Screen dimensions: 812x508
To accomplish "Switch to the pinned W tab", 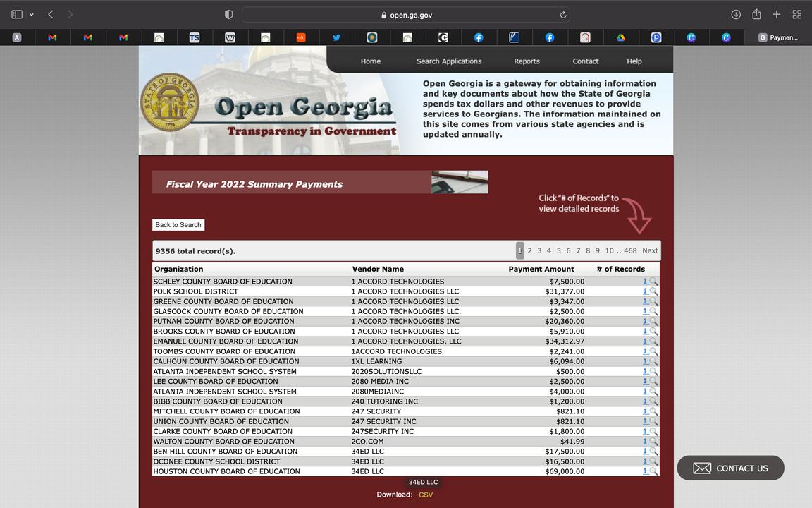I will (x=230, y=37).
